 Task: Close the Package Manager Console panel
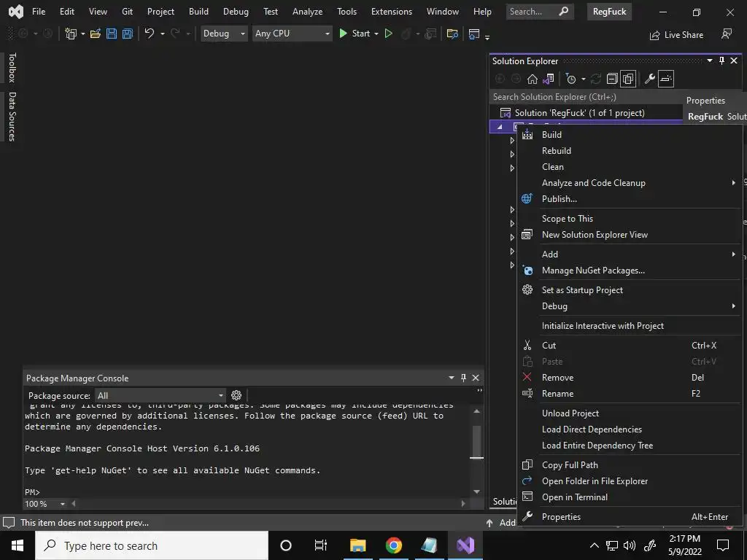(476, 378)
